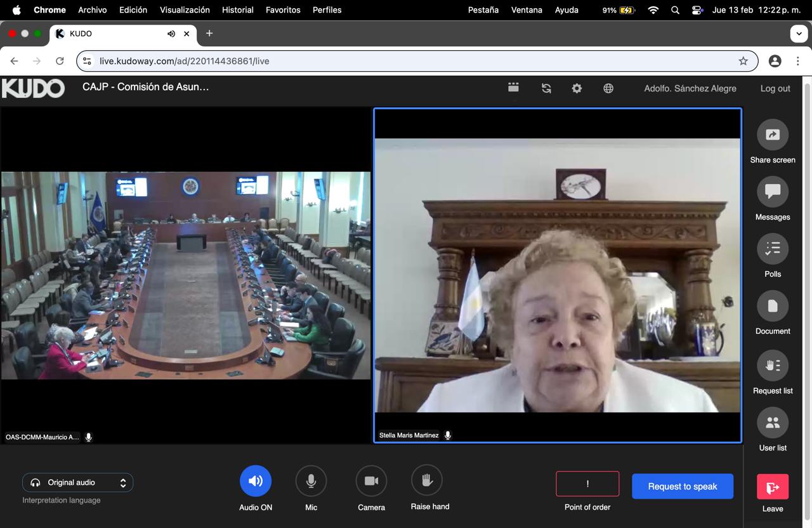Expand the Original audio language dropdown
812x528 pixels.
click(78, 483)
